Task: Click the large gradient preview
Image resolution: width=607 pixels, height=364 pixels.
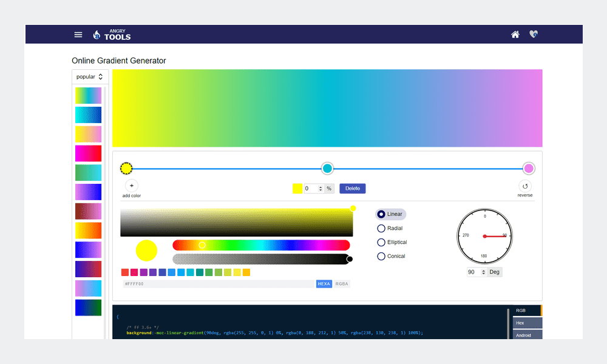Action: [327, 109]
